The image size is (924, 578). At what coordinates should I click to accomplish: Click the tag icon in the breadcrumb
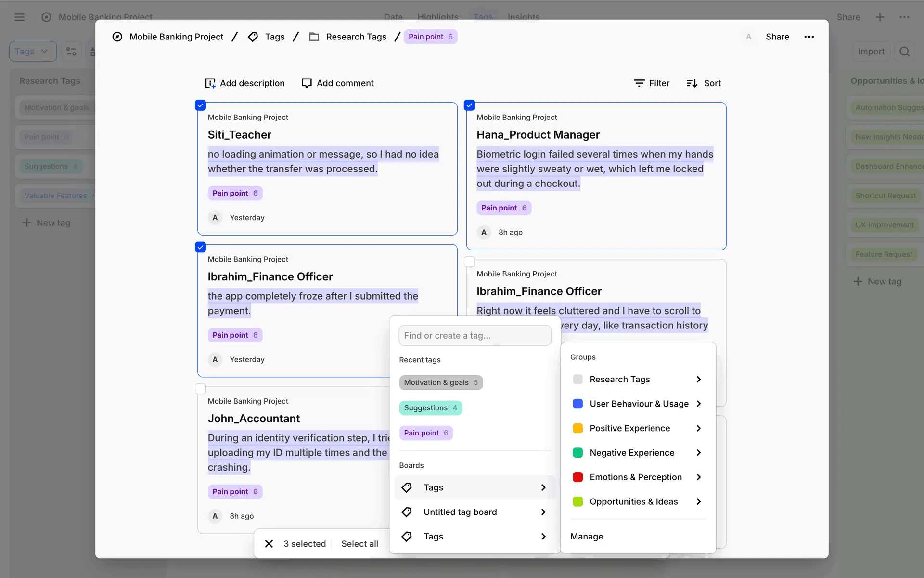253,37
